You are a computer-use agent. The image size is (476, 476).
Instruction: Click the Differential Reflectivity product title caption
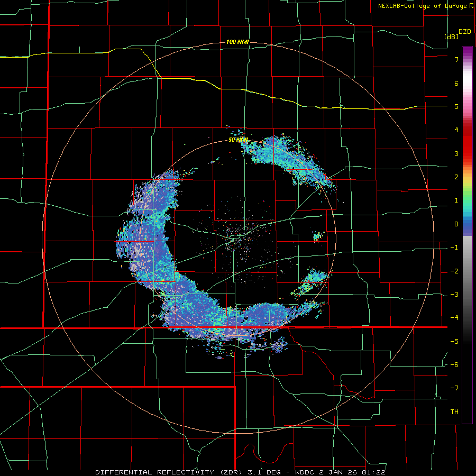pos(240,472)
